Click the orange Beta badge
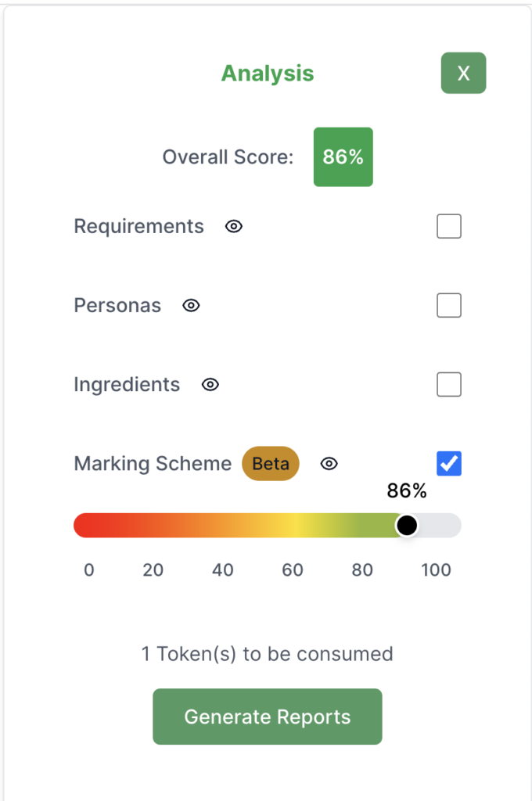The image size is (532, 801). (271, 464)
